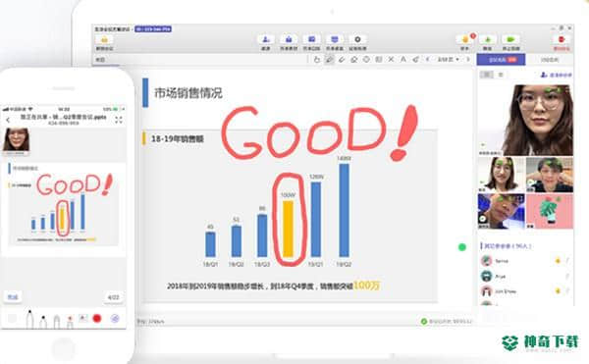Toggle grid view in participant panel

pos(487,75)
